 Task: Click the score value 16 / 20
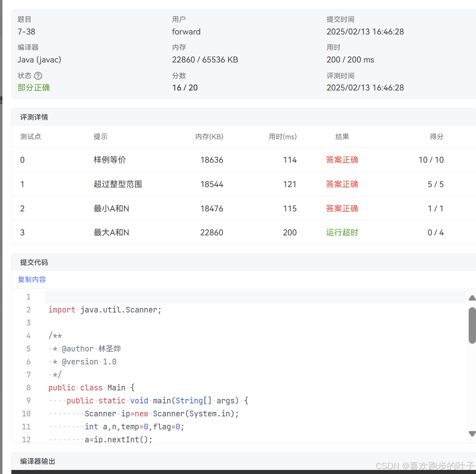pos(185,88)
